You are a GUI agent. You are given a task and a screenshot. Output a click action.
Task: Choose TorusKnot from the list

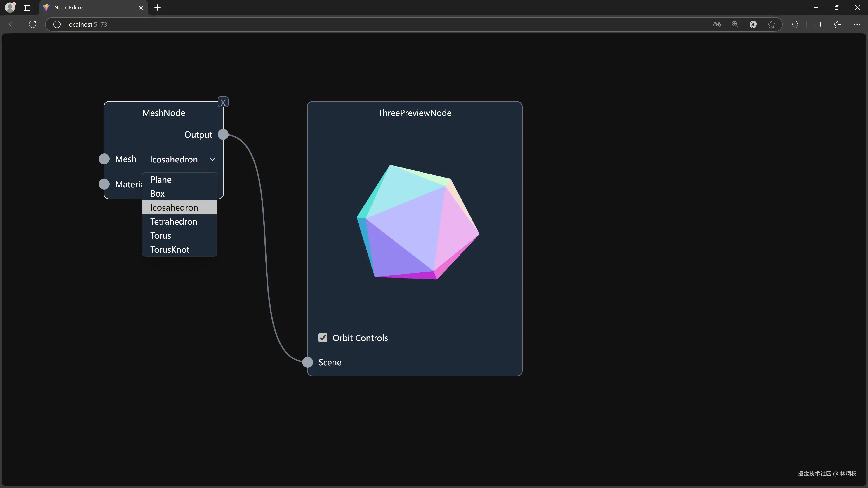pos(170,250)
